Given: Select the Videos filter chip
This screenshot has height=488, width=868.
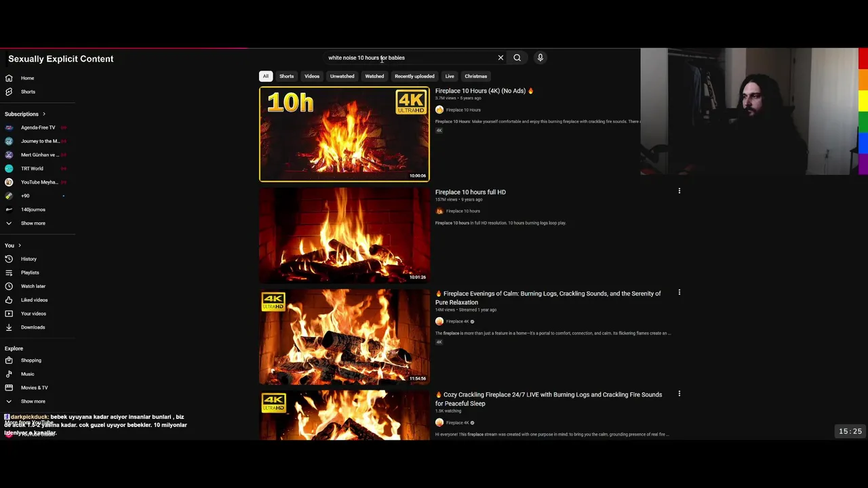Looking at the screenshot, I should [312, 76].
